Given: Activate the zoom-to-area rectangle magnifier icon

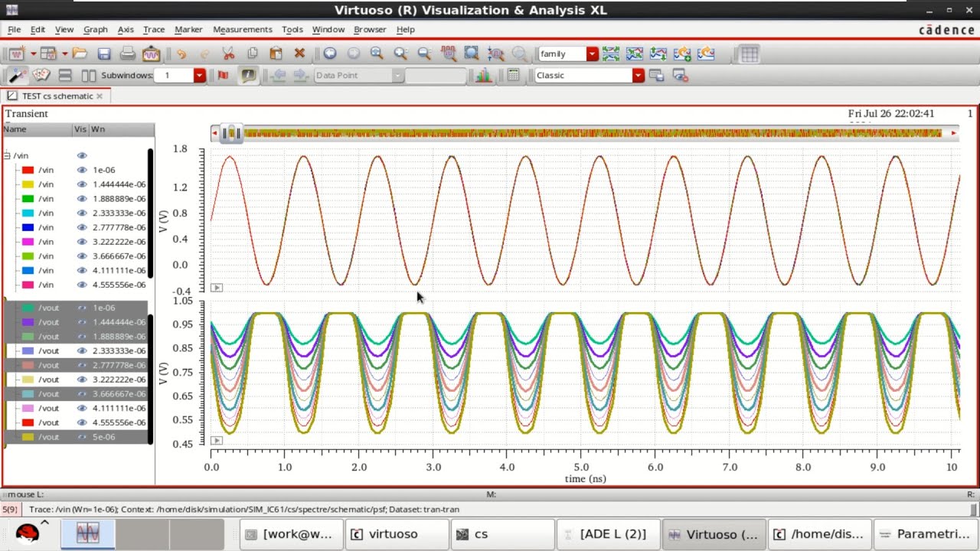Looking at the screenshot, I should coord(472,54).
